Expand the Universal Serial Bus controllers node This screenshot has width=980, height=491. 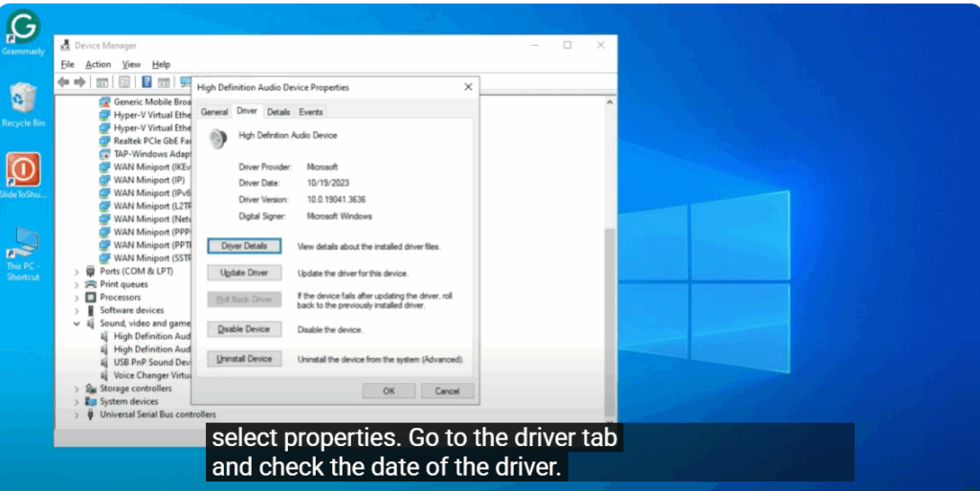click(x=77, y=414)
